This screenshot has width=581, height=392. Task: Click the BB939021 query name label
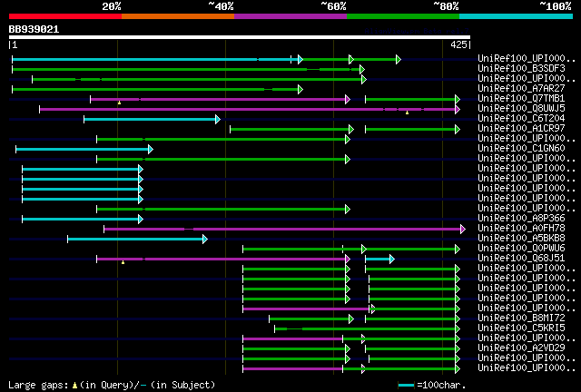click(34, 29)
